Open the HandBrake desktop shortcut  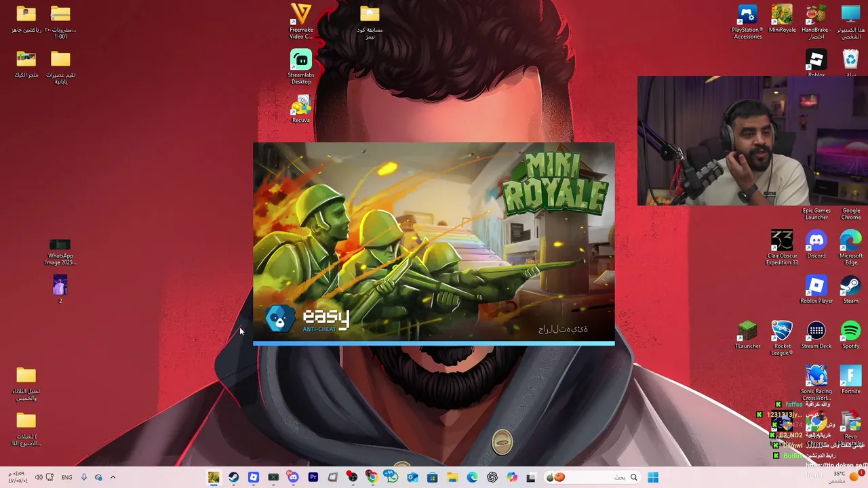tap(816, 21)
